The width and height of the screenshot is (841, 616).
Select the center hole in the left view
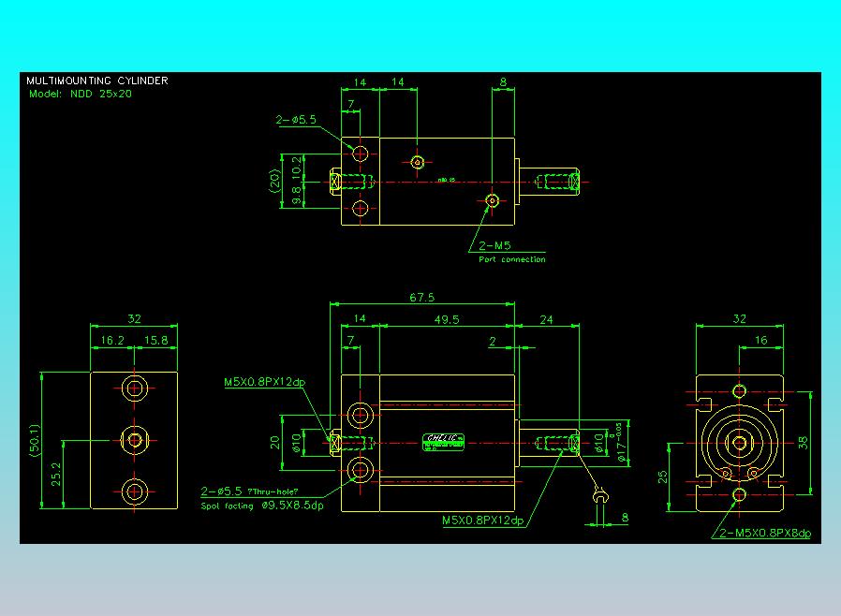tap(137, 439)
